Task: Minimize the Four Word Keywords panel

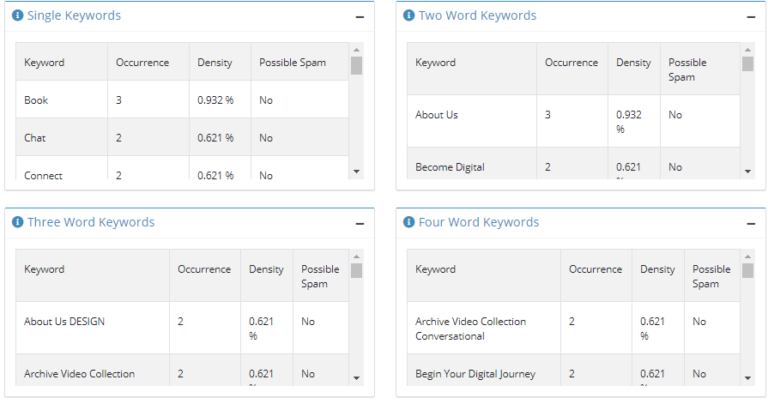Action: (750, 223)
